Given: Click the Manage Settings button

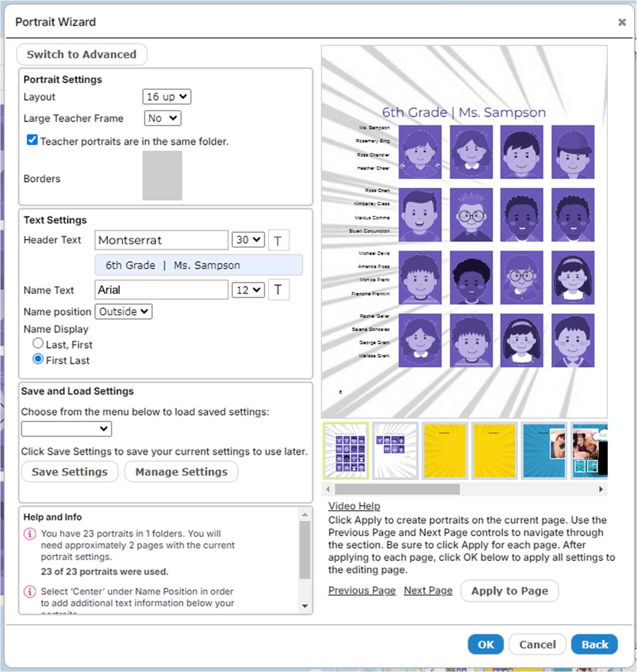Looking at the screenshot, I should pyautogui.click(x=182, y=472).
